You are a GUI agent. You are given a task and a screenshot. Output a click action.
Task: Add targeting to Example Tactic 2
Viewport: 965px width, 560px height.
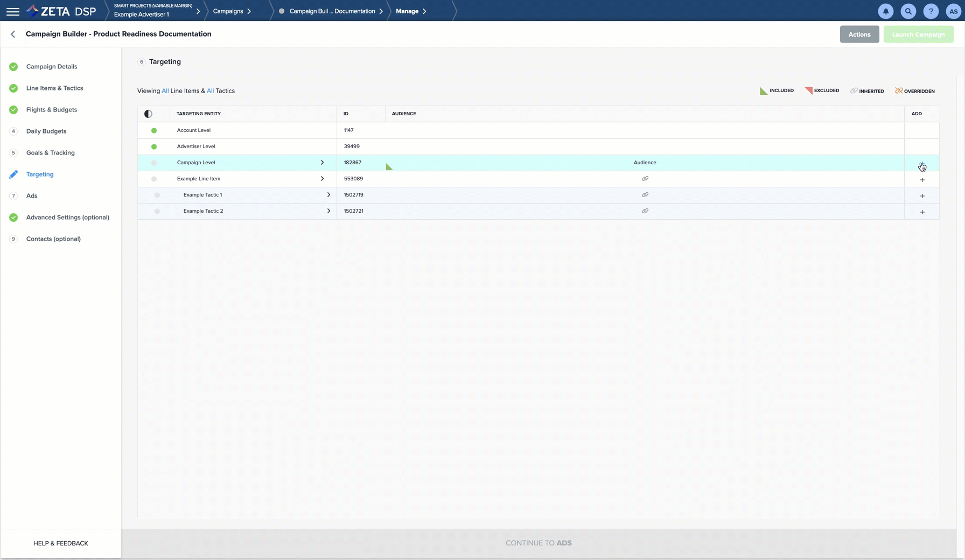pyautogui.click(x=922, y=212)
